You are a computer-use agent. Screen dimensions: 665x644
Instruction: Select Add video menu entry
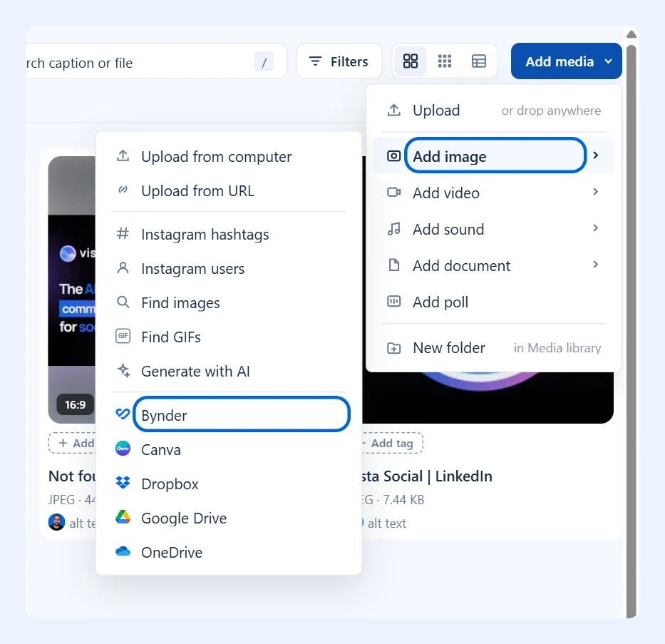point(494,193)
